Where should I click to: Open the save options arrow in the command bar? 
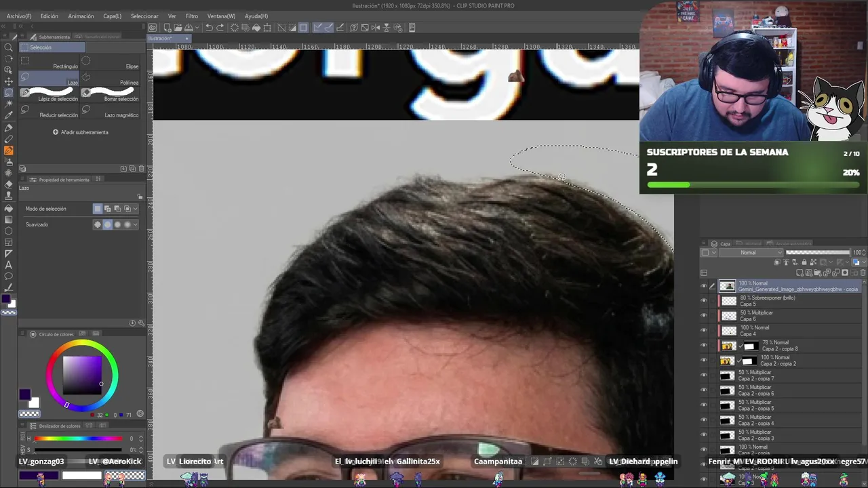coord(197,28)
